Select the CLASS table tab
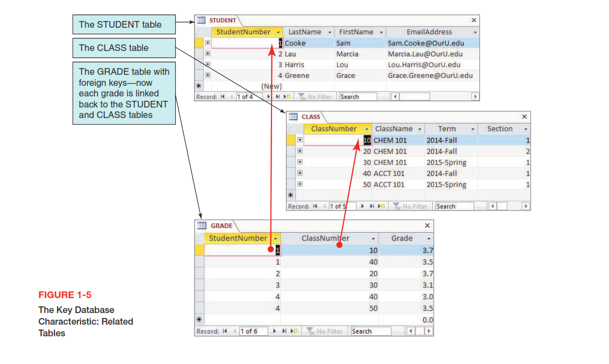Viewport: 609px width, 364px height. pos(311,116)
